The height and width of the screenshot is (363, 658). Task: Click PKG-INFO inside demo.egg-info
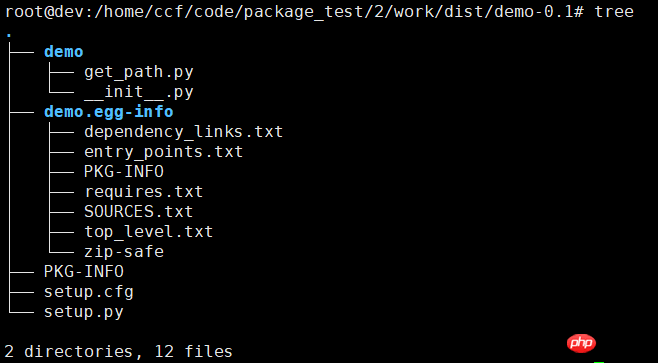point(124,171)
